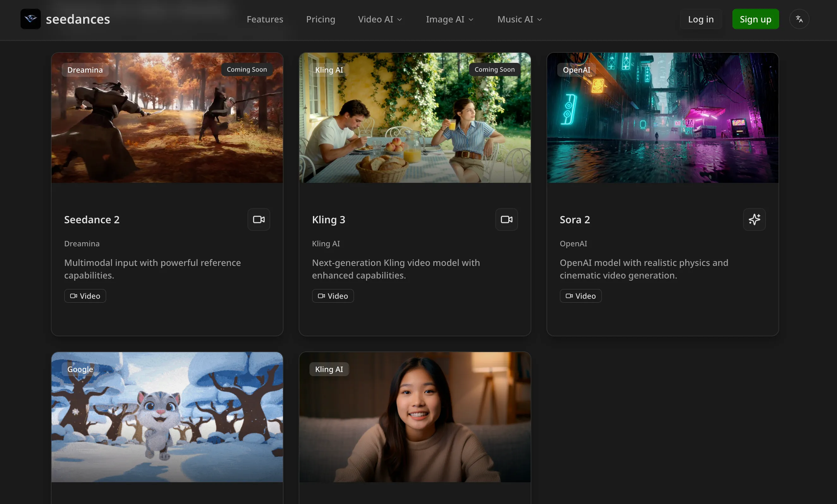Click the video camera icon on Seedance 2
This screenshot has width=837, height=504.
pos(259,219)
